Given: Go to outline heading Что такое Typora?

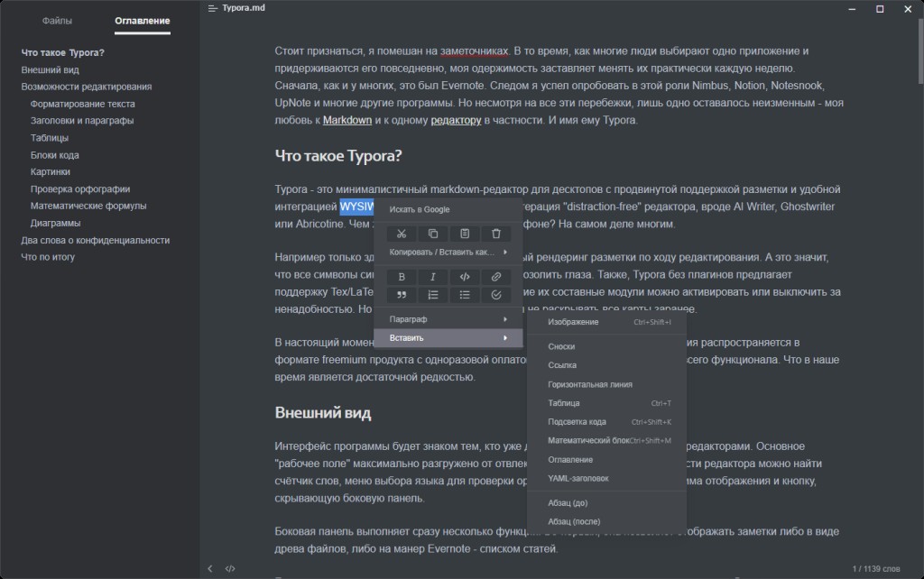Looking at the screenshot, I should pyautogui.click(x=62, y=52).
